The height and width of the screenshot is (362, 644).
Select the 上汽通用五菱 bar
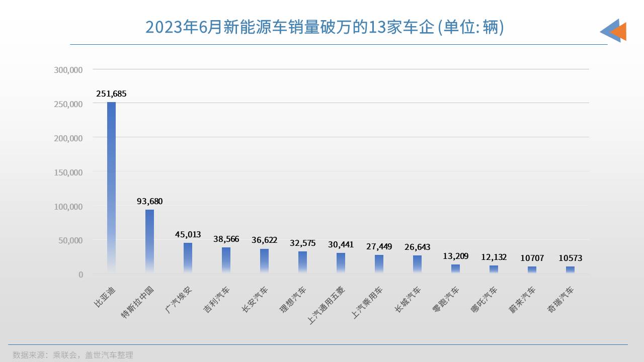pos(341,263)
